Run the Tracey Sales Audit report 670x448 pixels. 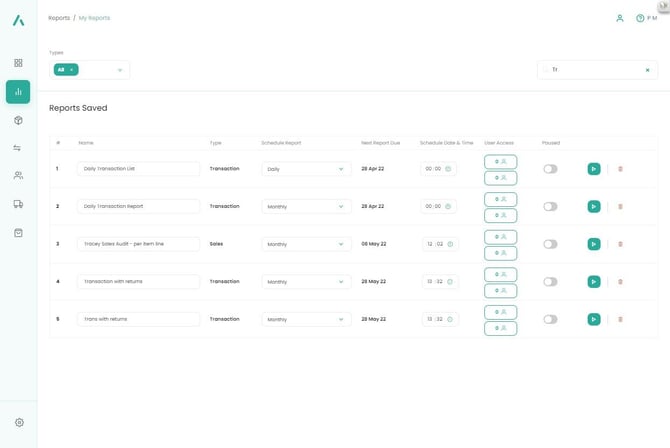point(594,244)
